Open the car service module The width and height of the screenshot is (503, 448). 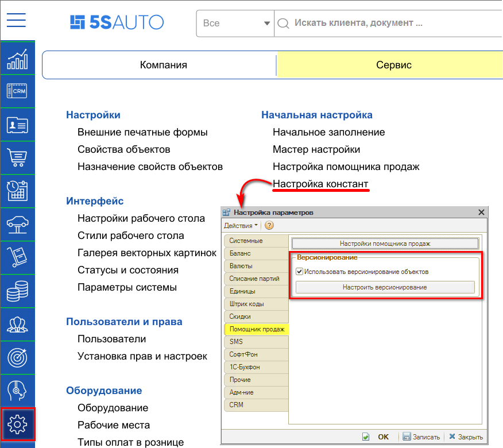point(17,224)
